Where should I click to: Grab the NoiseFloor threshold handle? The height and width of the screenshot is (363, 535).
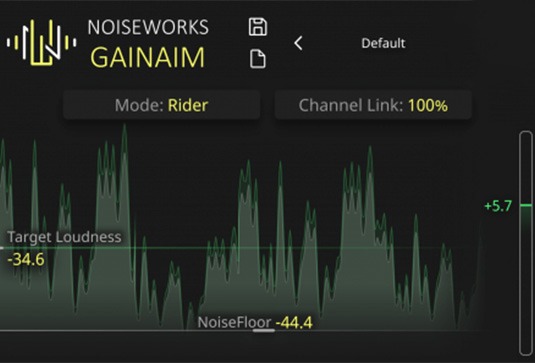pyautogui.click(x=264, y=330)
